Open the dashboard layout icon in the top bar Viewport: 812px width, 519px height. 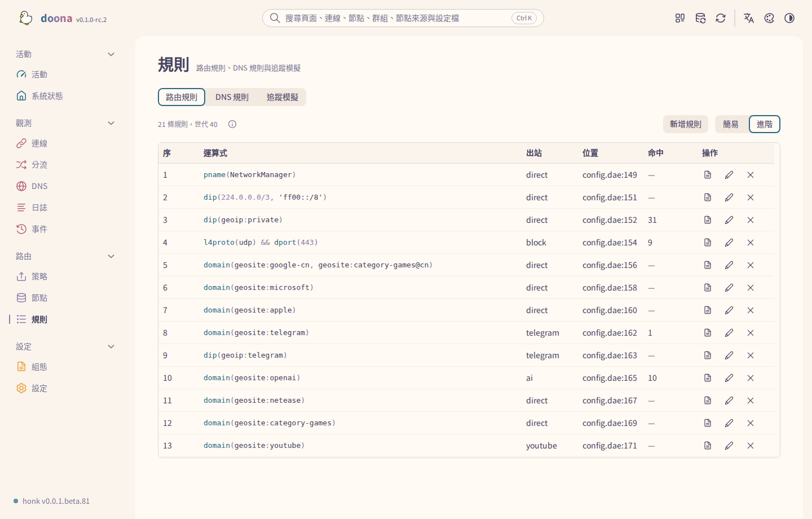[x=680, y=18]
